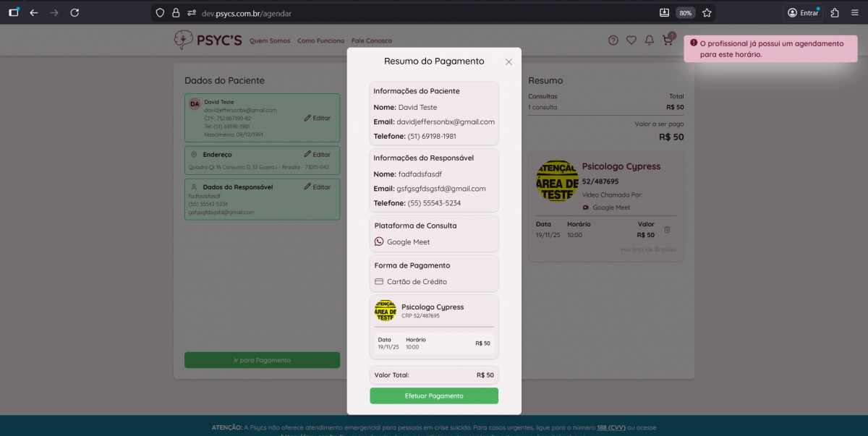Click the PSYC'S logo

pyautogui.click(x=208, y=40)
